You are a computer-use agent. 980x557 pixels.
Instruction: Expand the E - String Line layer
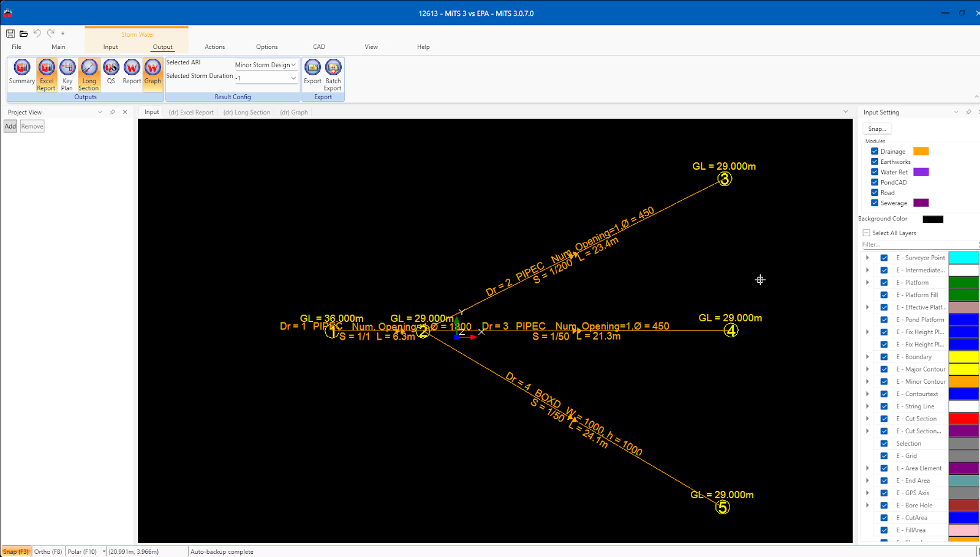(867, 406)
